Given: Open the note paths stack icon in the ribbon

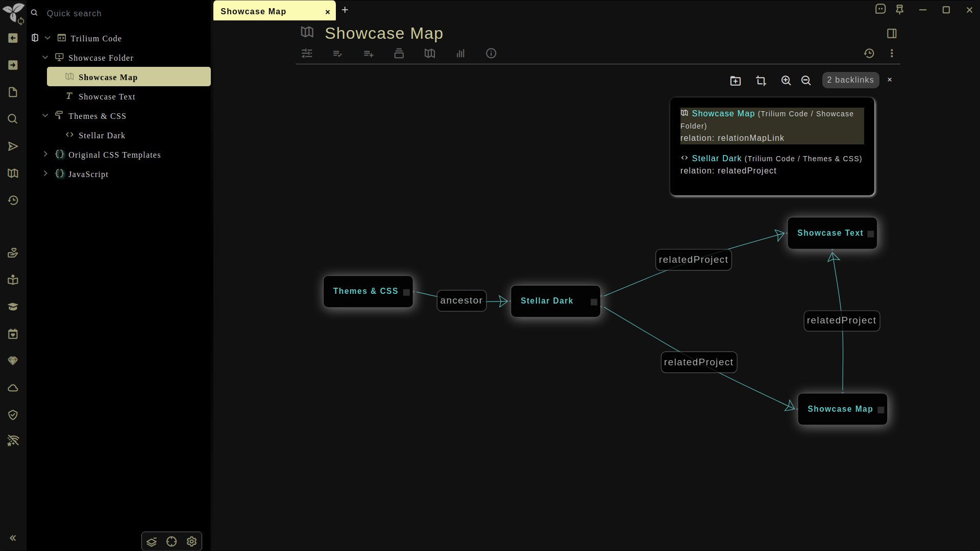Looking at the screenshot, I should tap(399, 54).
